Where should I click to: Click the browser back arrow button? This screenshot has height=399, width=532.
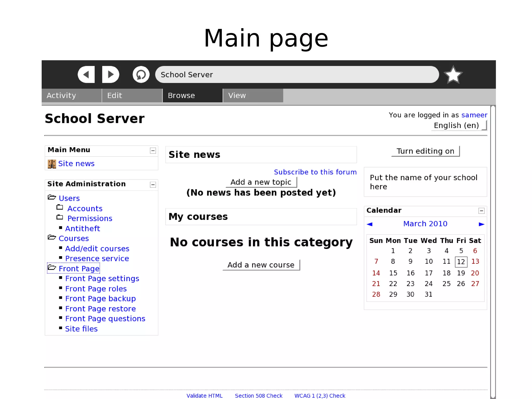86,75
